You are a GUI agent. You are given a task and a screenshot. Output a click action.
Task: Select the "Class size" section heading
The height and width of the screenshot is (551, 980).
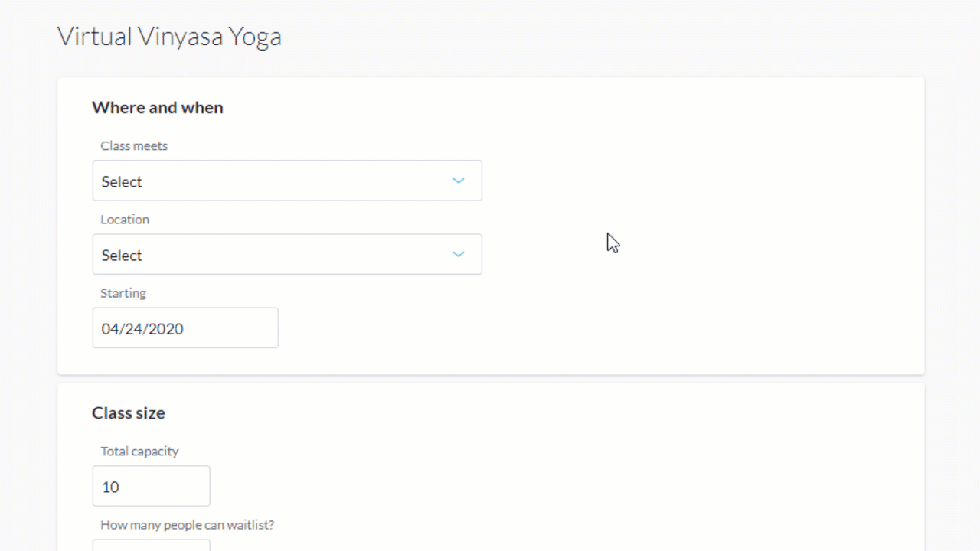tap(129, 412)
